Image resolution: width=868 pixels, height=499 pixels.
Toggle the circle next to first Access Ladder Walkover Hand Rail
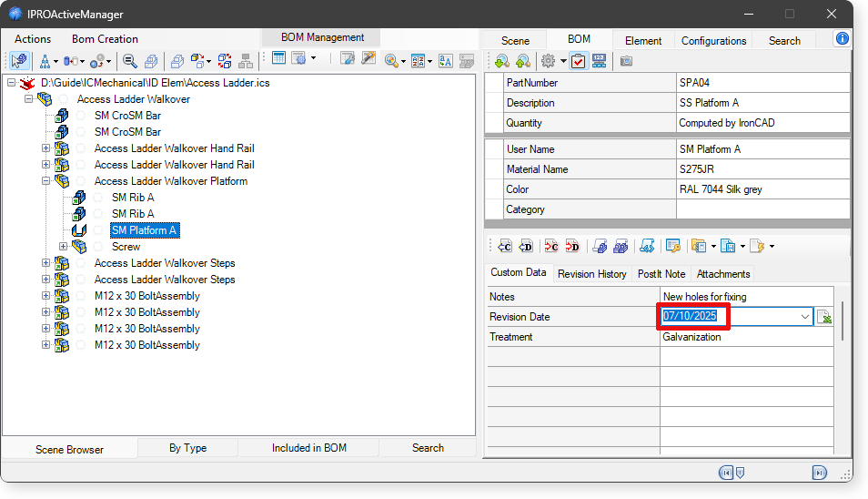(x=81, y=148)
